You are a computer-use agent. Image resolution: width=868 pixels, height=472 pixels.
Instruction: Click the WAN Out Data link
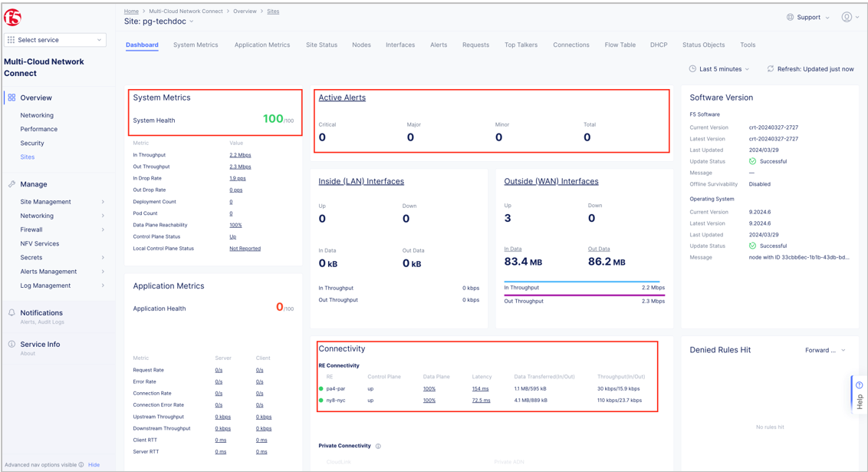(x=599, y=249)
